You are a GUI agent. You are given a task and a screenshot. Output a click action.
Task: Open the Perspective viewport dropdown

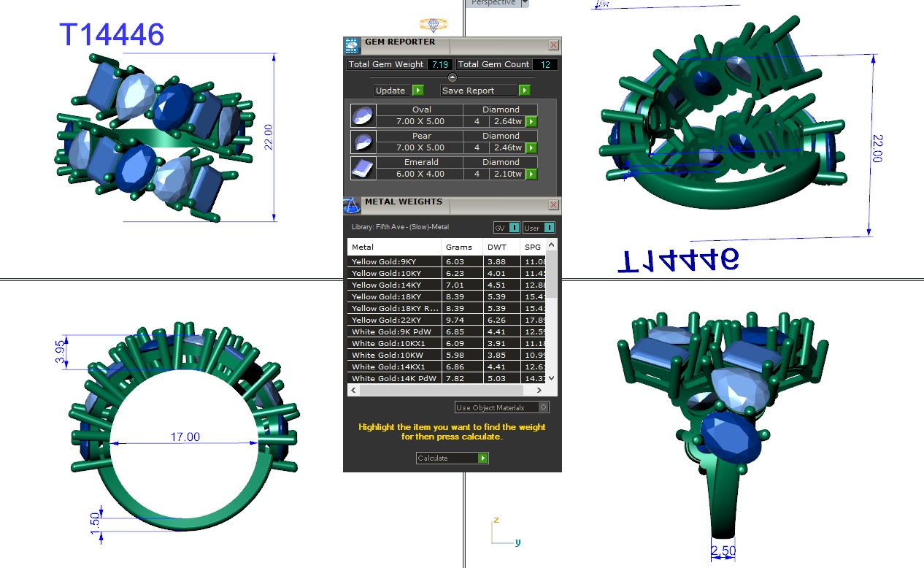coord(524,3)
